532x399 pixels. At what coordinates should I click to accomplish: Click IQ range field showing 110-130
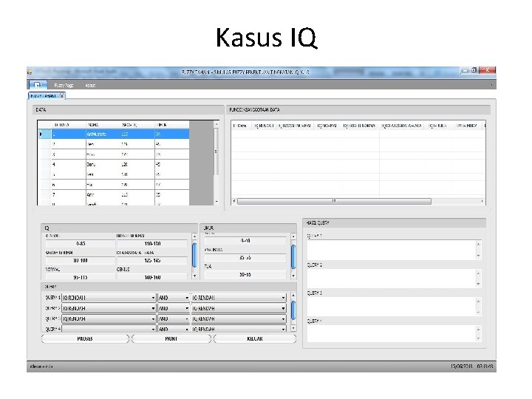[x=152, y=244]
